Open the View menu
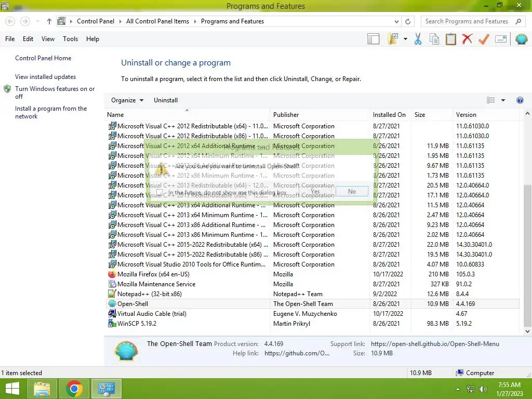The width and height of the screenshot is (532, 399). pyautogui.click(x=48, y=39)
